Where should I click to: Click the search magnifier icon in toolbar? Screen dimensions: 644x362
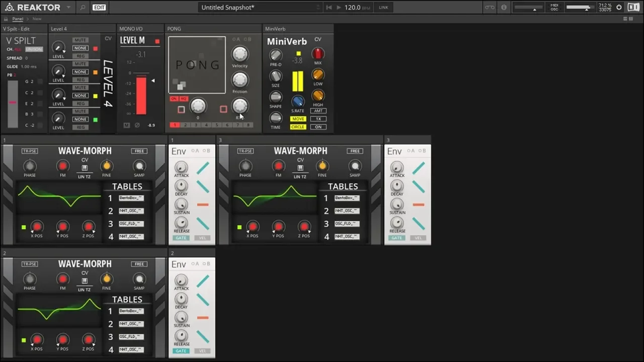(x=83, y=8)
